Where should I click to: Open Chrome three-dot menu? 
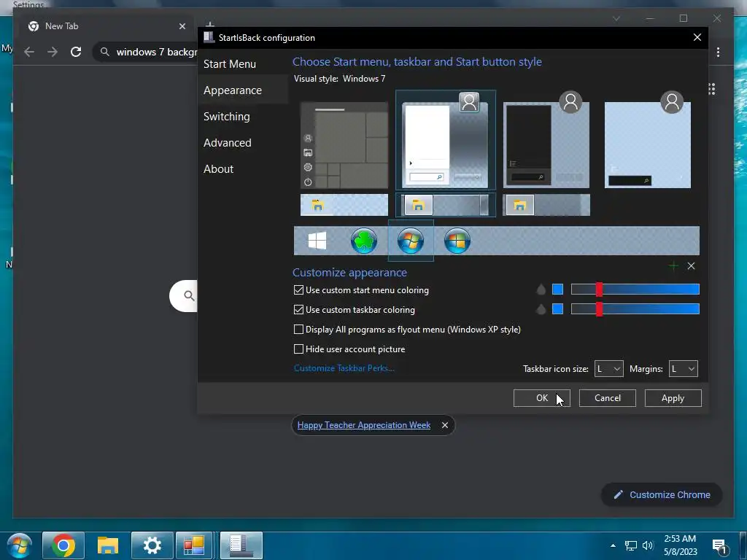tap(718, 52)
